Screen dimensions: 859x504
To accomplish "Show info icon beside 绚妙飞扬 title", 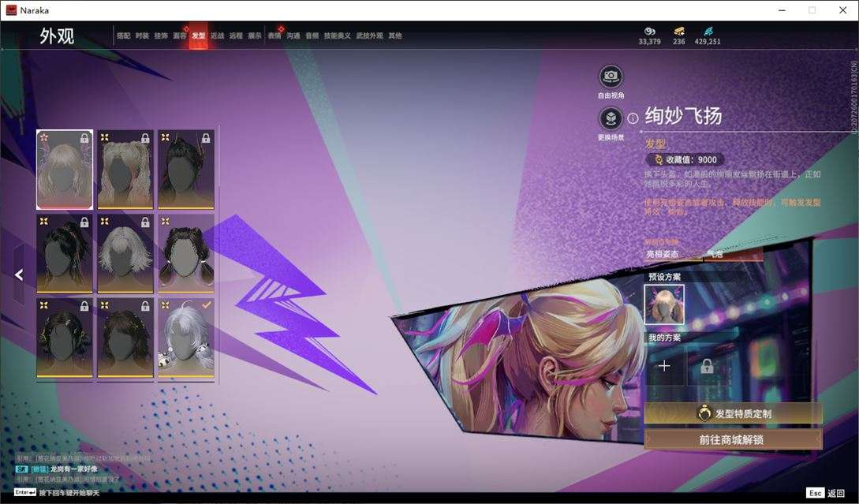I will [x=633, y=118].
